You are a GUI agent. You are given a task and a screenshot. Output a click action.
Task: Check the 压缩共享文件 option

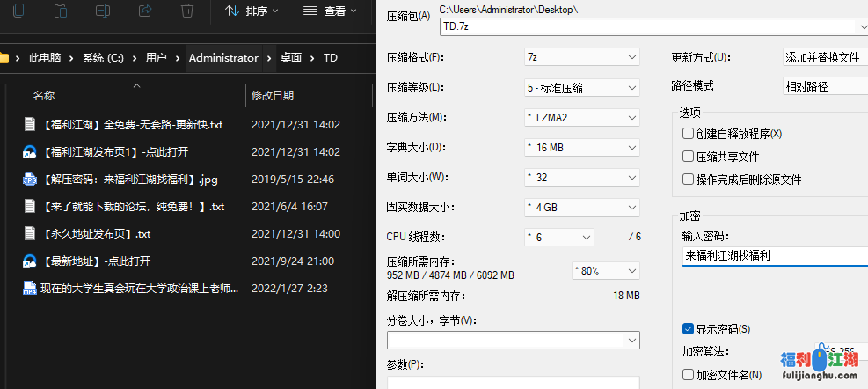(689, 157)
